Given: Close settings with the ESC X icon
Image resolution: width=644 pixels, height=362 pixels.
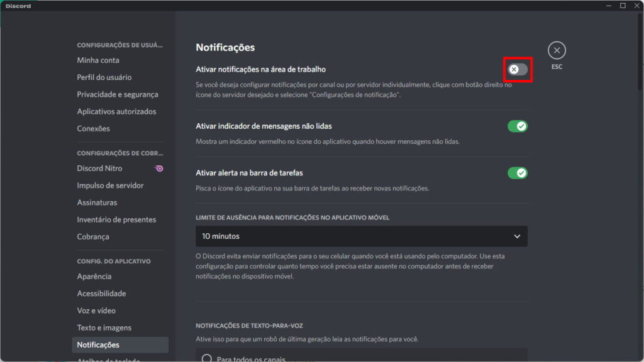Looking at the screenshot, I should [x=557, y=50].
